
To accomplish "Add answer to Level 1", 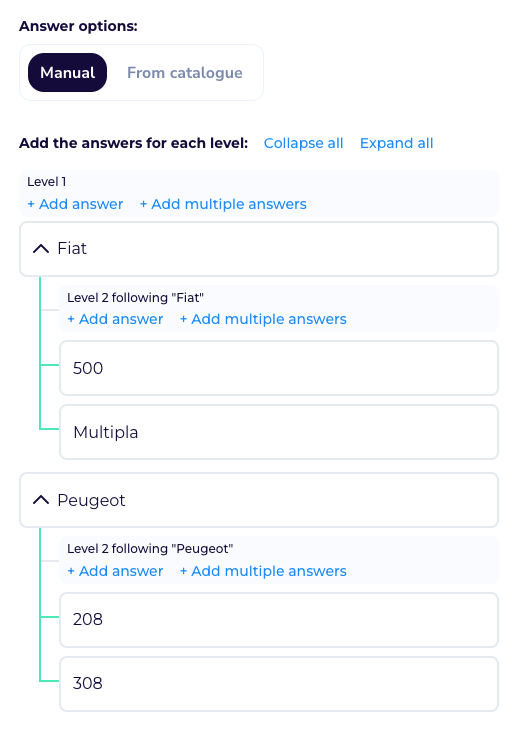I will (75, 204).
